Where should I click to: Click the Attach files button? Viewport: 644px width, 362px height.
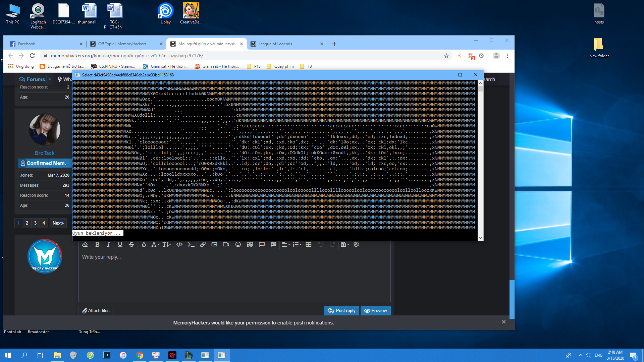pyautogui.click(x=96, y=311)
